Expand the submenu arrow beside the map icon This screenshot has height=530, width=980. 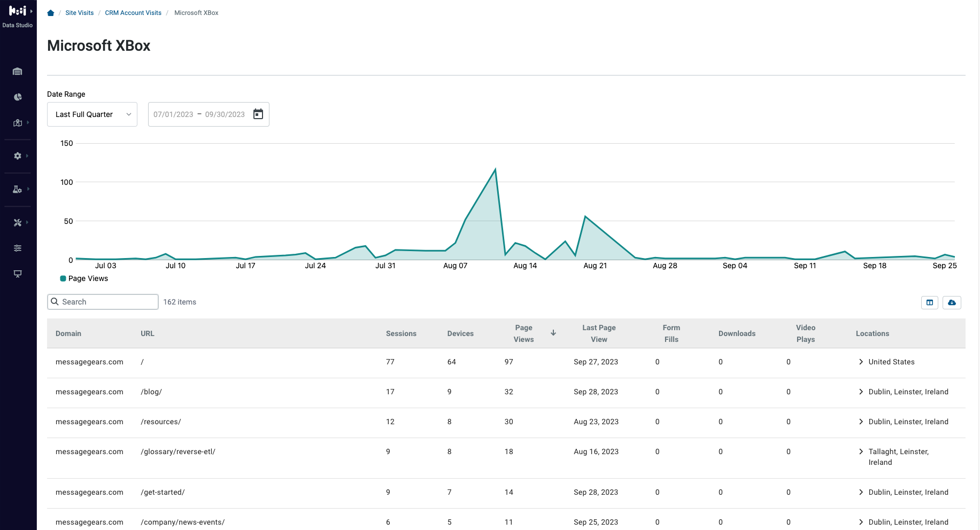click(x=28, y=123)
